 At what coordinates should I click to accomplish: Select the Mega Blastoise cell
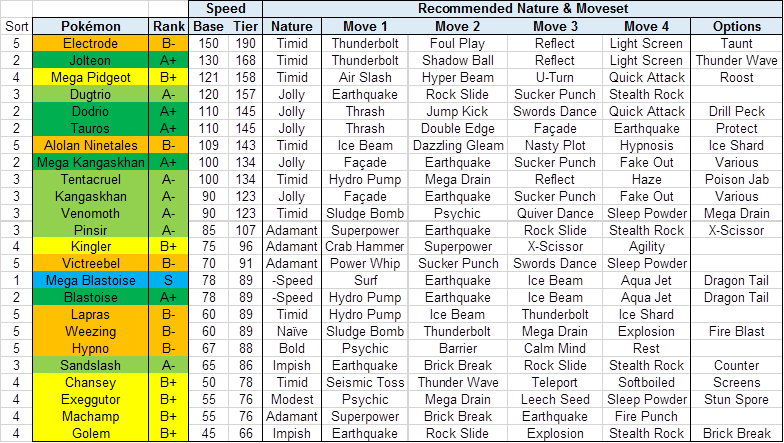[90, 280]
